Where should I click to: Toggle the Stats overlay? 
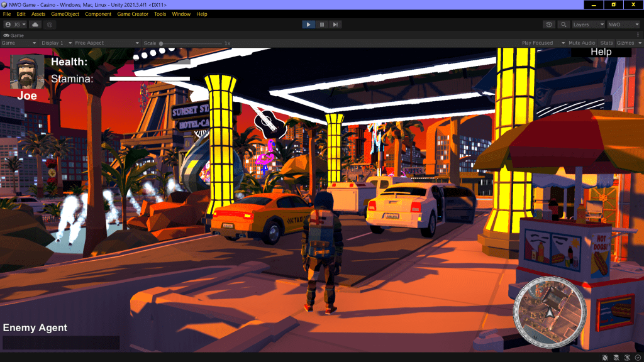[606, 43]
